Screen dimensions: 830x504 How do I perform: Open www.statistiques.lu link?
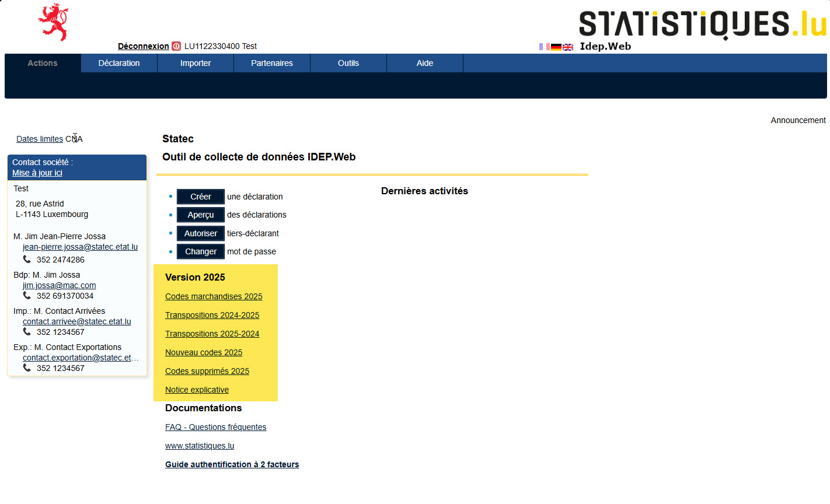click(200, 446)
